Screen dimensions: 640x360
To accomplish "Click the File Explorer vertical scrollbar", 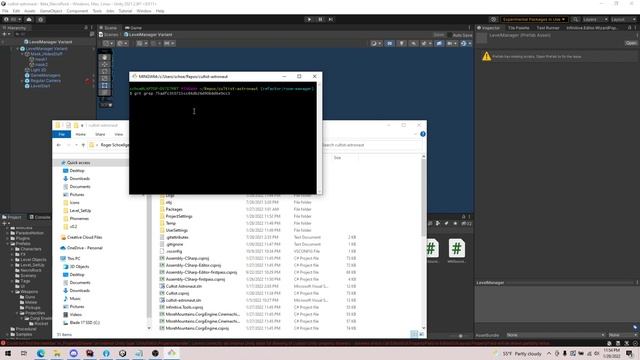I will click(423, 196).
